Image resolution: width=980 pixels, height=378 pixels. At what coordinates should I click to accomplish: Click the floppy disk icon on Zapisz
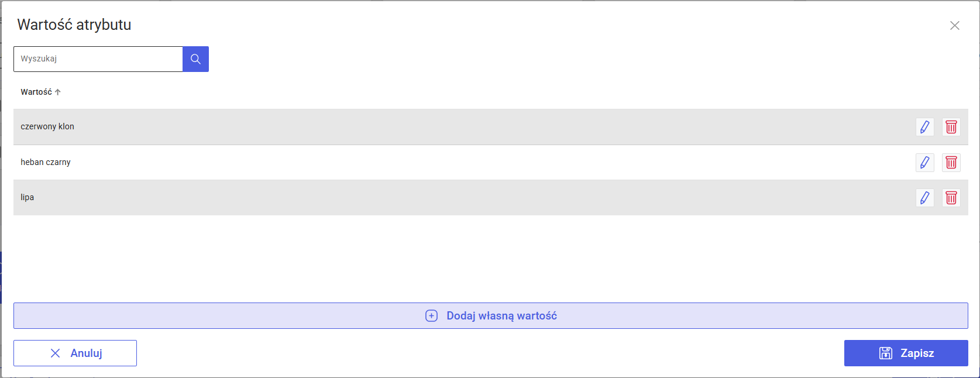886,353
